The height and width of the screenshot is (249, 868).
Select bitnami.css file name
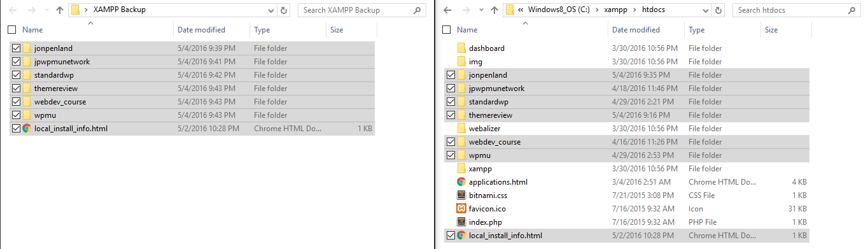click(488, 196)
